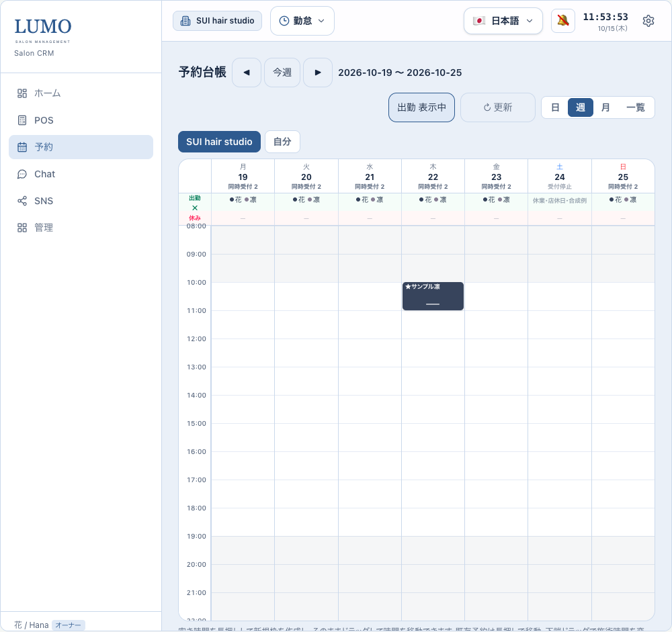The width and height of the screenshot is (672, 632).
Task: Switch to 一覧 view
Action: (x=636, y=107)
